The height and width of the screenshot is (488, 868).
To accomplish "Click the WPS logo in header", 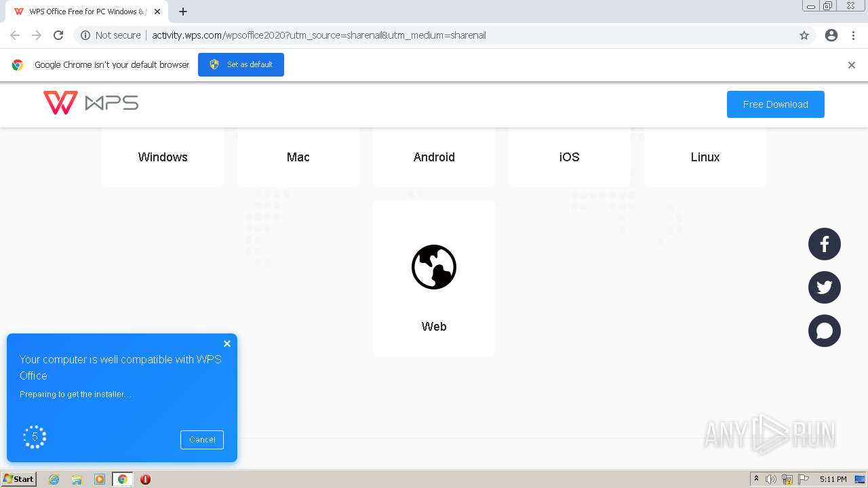I will [x=91, y=103].
